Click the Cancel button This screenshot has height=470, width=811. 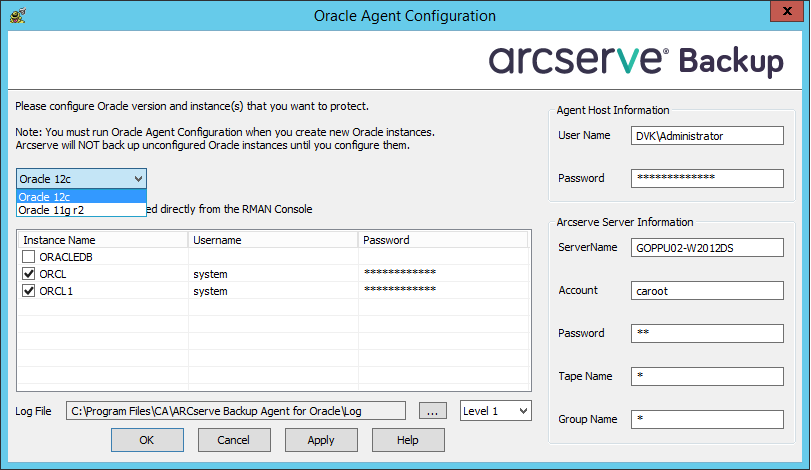pos(234,440)
